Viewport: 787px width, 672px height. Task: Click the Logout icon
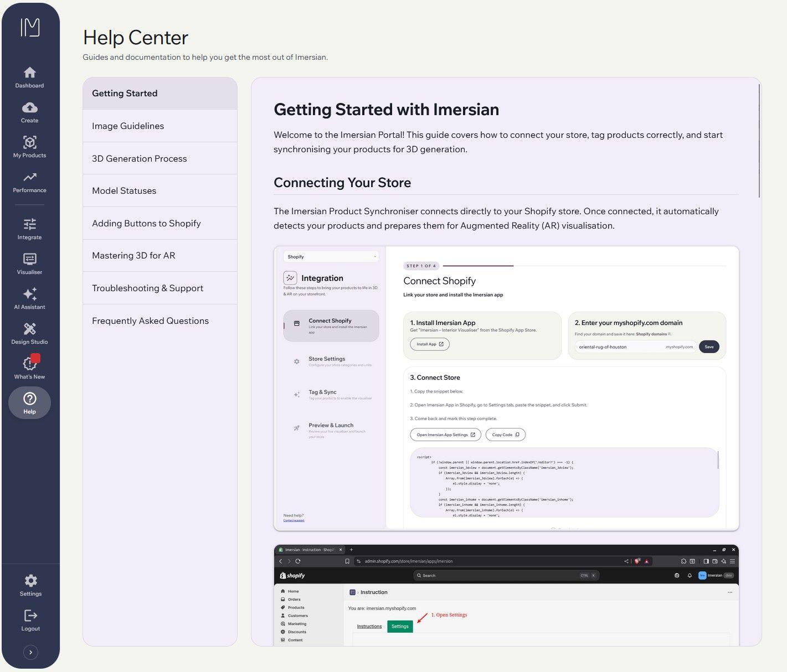click(x=31, y=616)
